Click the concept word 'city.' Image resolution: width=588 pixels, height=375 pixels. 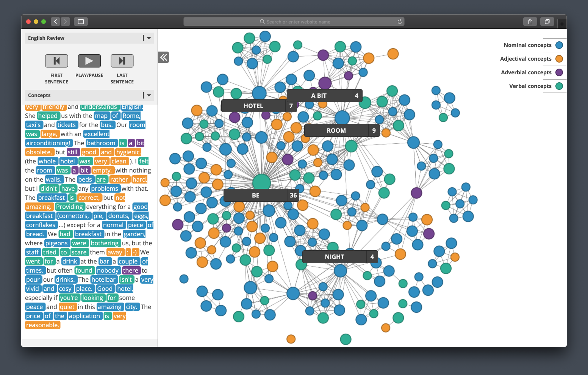pos(132,307)
